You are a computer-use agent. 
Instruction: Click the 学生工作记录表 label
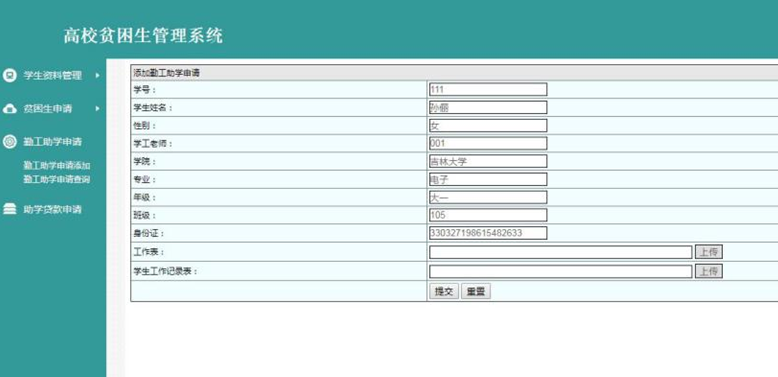(x=165, y=271)
